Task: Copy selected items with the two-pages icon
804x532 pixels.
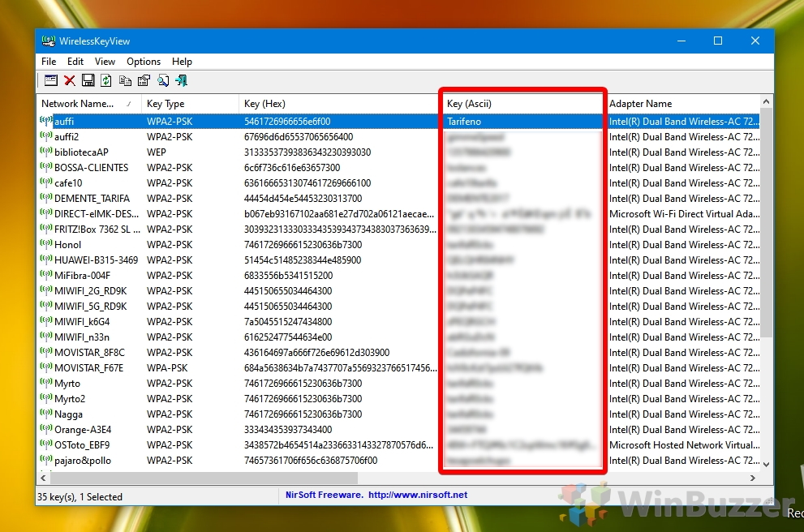Action: coord(125,80)
